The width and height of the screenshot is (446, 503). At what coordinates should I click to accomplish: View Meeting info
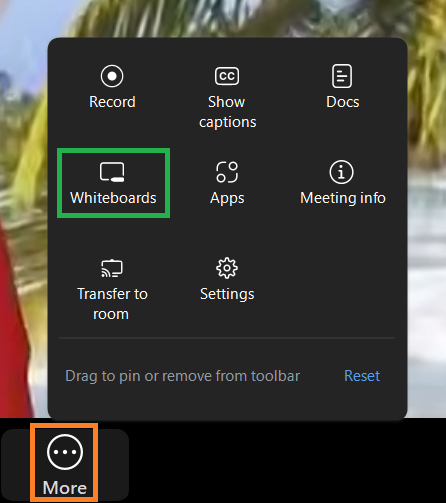click(343, 183)
